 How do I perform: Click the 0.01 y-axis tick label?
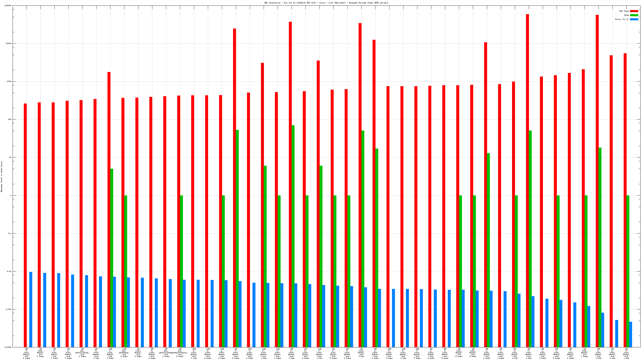pyautogui.click(x=9, y=271)
